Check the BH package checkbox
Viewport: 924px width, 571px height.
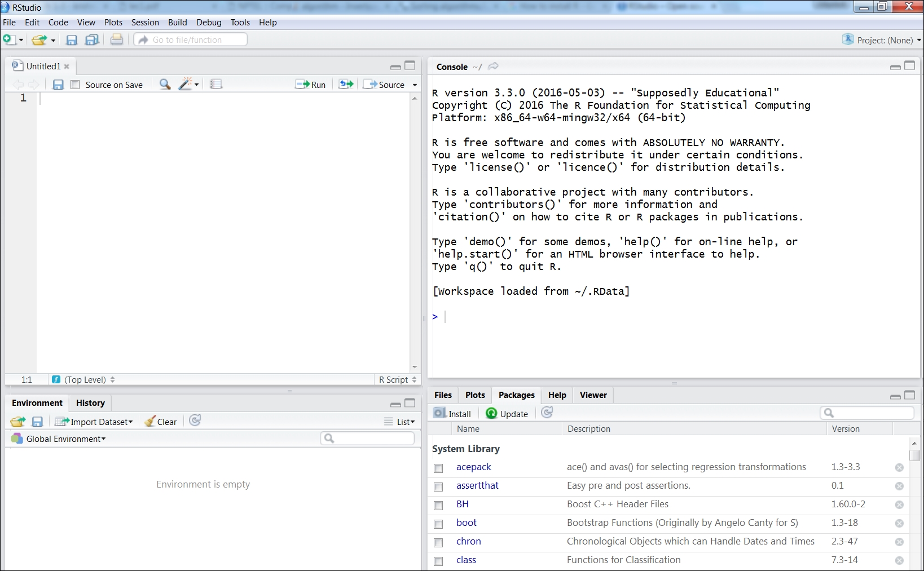coord(438,505)
